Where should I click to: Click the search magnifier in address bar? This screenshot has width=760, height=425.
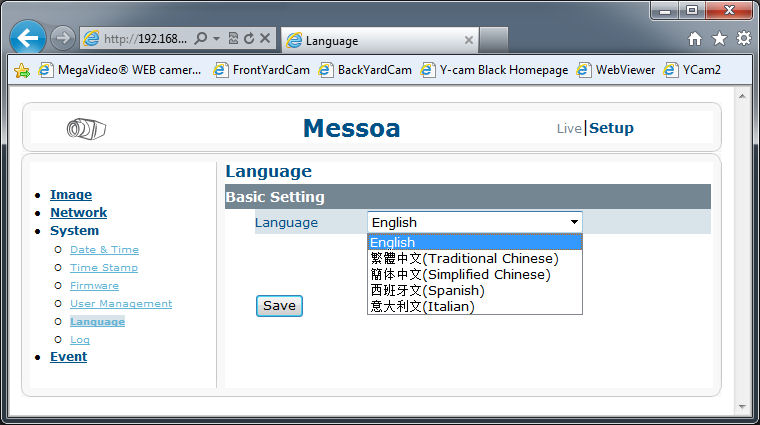click(x=200, y=38)
